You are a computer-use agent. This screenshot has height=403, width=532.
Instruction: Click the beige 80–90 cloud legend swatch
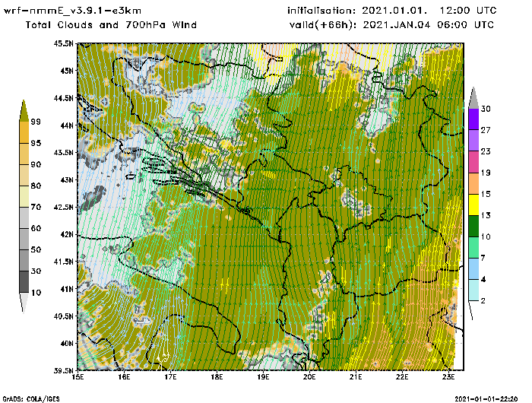click(x=24, y=175)
